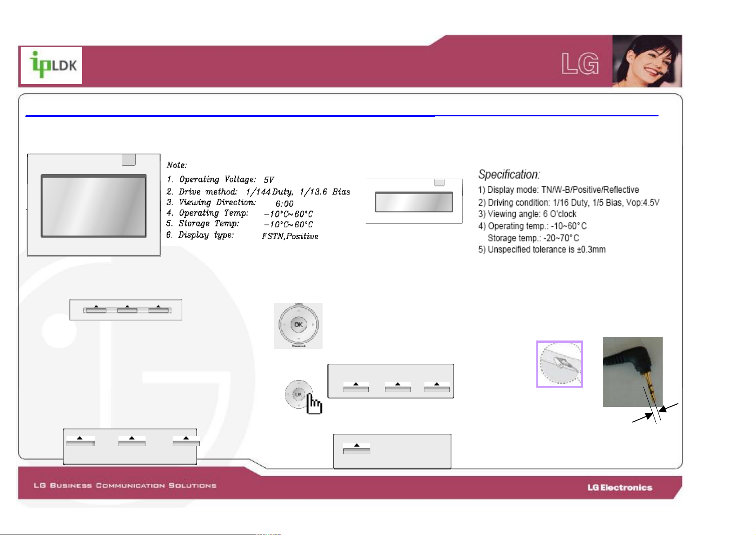The height and width of the screenshot is (535, 756).
Task: Click the small OK wheel beside the hand cursor
Action: (x=298, y=394)
